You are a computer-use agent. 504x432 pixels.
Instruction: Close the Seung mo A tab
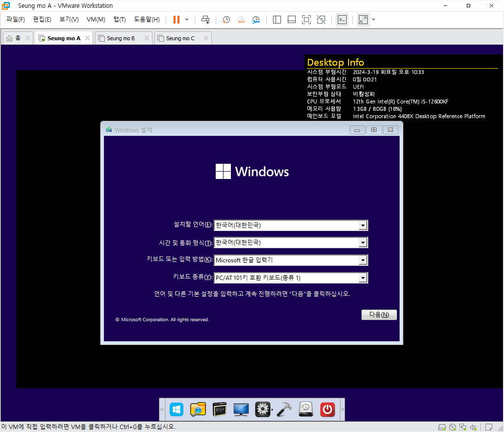click(87, 38)
